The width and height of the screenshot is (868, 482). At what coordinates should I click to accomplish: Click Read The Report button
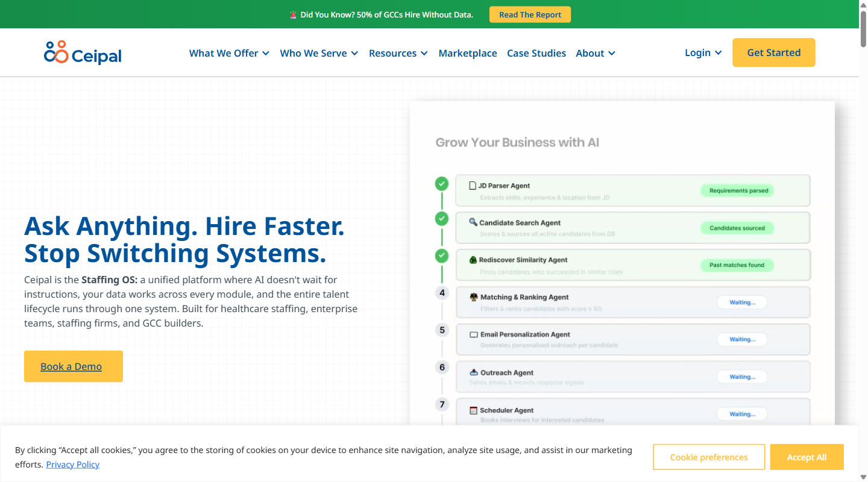[x=530, y=14]
